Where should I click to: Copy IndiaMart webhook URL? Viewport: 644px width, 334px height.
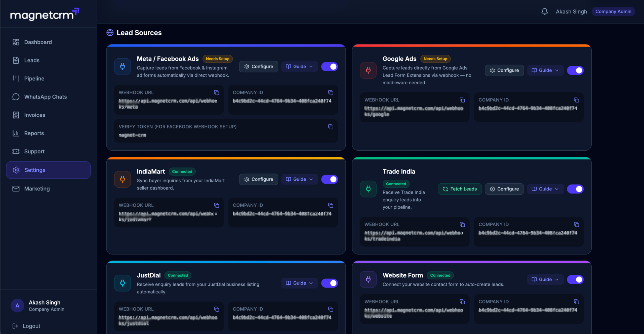[x=217, y=205]
